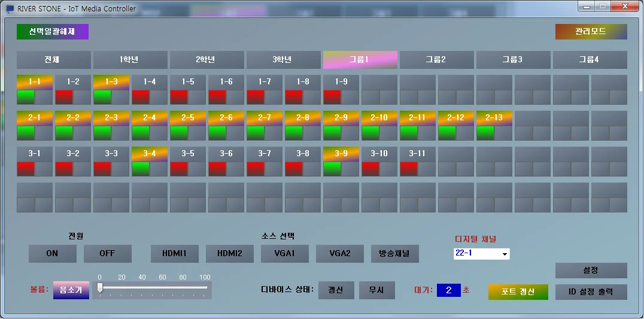Click the red status indicator under device 3-11
Screen dimensions: 644x319
409,169
